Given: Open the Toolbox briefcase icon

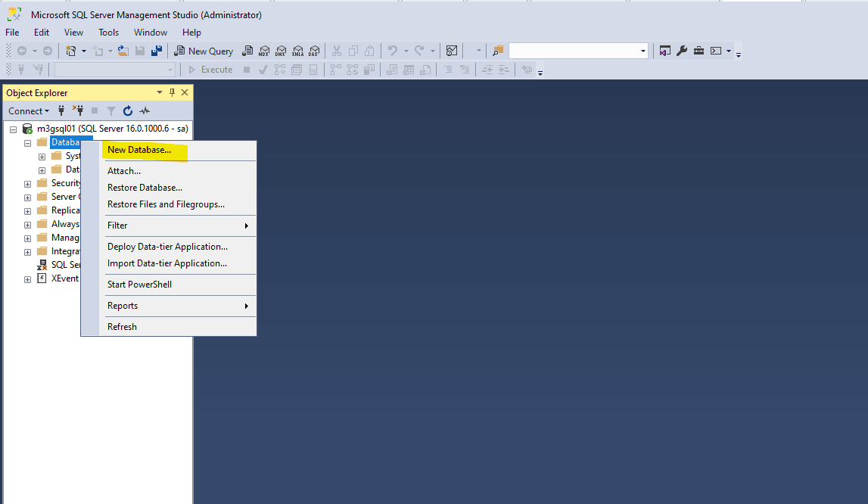Looking at the screenshot, I should [x=698, y=51].
